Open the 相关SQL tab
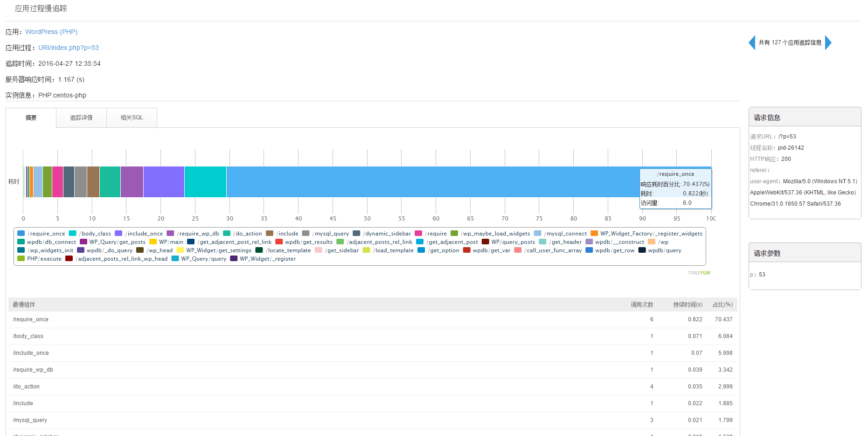Screen dimensions: 868x436 click(x=132, y=118)
